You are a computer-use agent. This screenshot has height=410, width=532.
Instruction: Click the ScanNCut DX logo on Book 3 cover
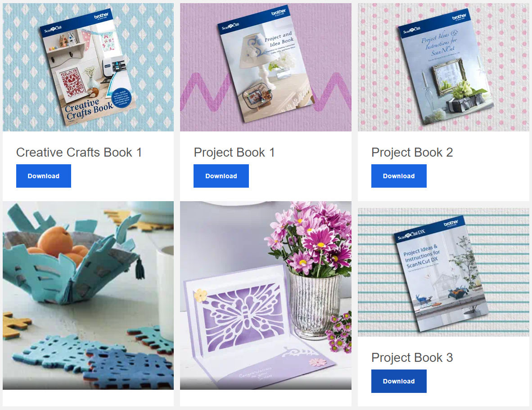(411, 234)
